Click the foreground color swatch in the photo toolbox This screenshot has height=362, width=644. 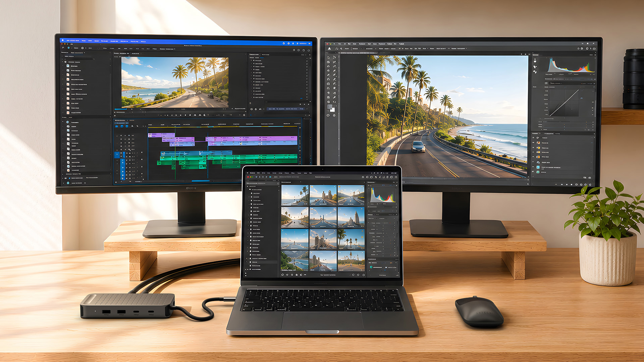(329, 107)
